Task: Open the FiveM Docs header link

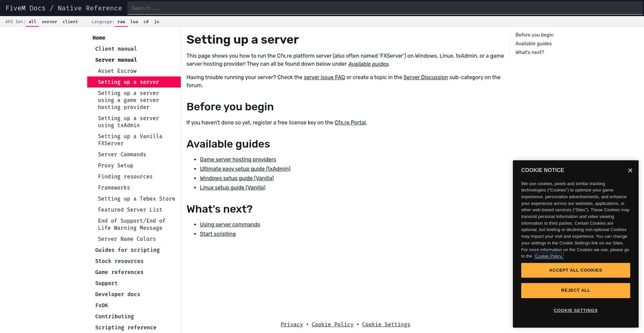Action: (25, 8)
